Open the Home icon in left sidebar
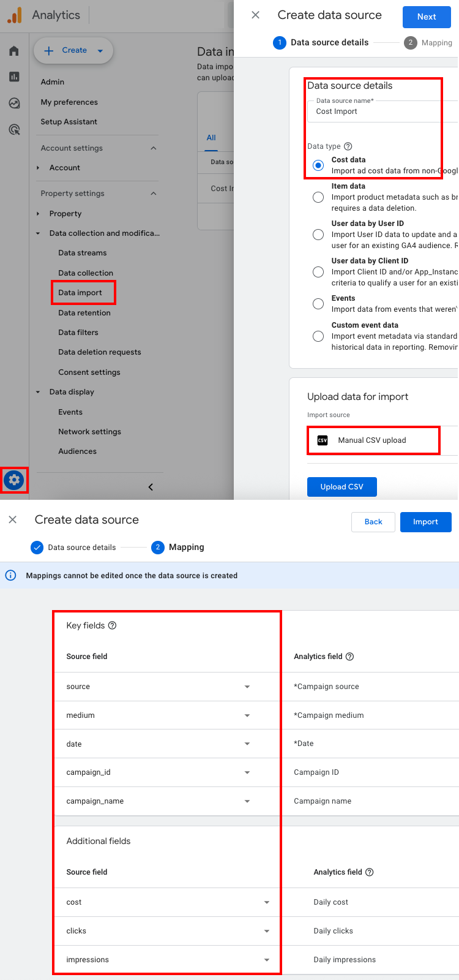This screenshot has width=459, height=980. (x=14, y=51)
